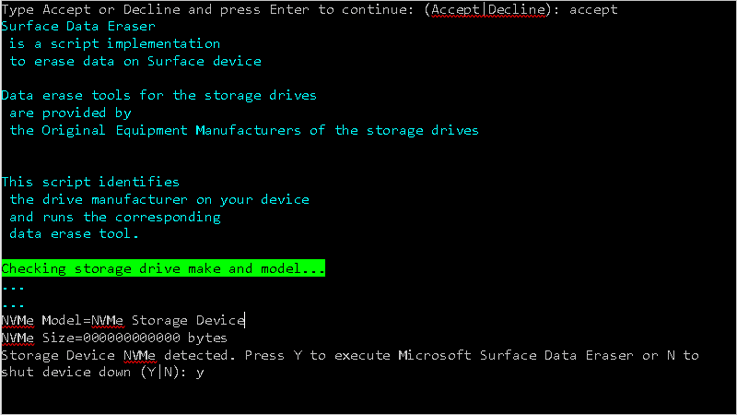The image size is (737, 415).
Task: Click the text cursor after "Storage Device"
Action: [246, 320]
